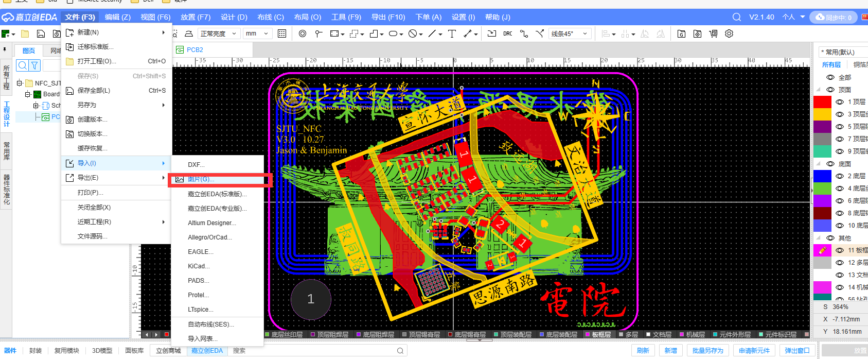Toggle visibility eye for 2 底层
The image size is (868, 359).
pyautogui.click(x=840, y=176)
